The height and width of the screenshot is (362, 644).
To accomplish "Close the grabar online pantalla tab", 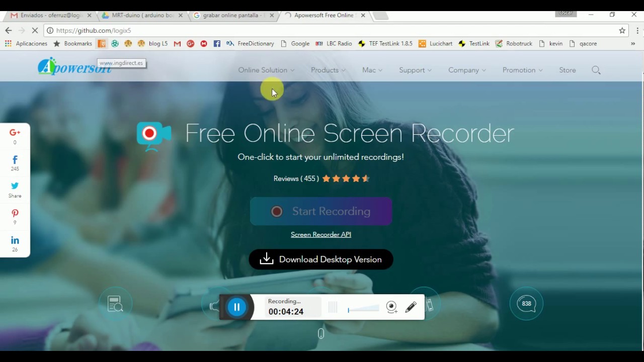I will click(272, 16).
